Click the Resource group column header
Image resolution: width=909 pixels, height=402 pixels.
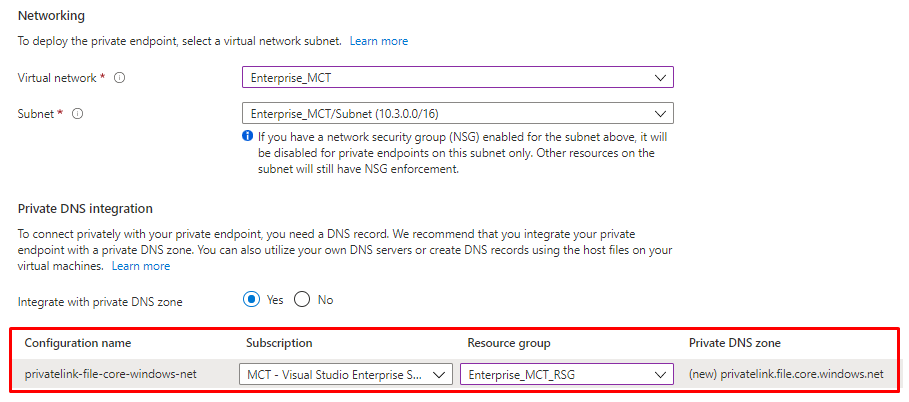[x=510, y=343]
